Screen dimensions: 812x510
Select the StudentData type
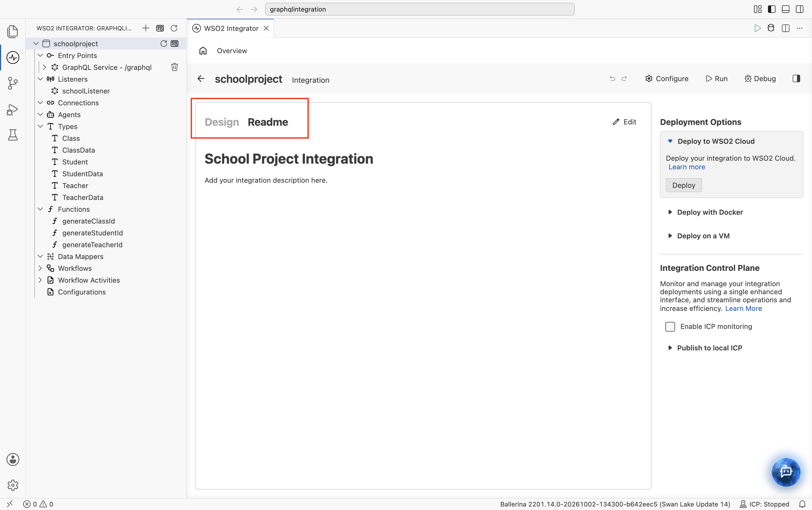click(83, 174)
